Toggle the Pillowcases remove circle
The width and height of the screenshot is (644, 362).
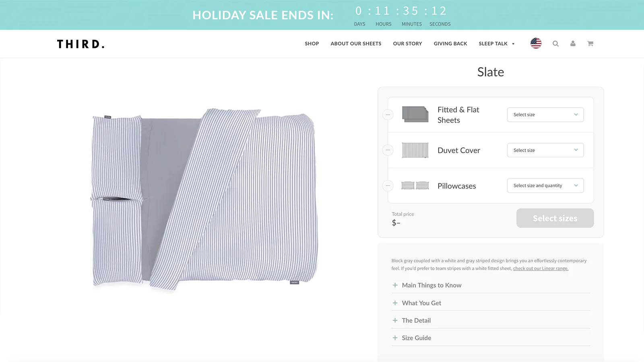click(388, 185)
